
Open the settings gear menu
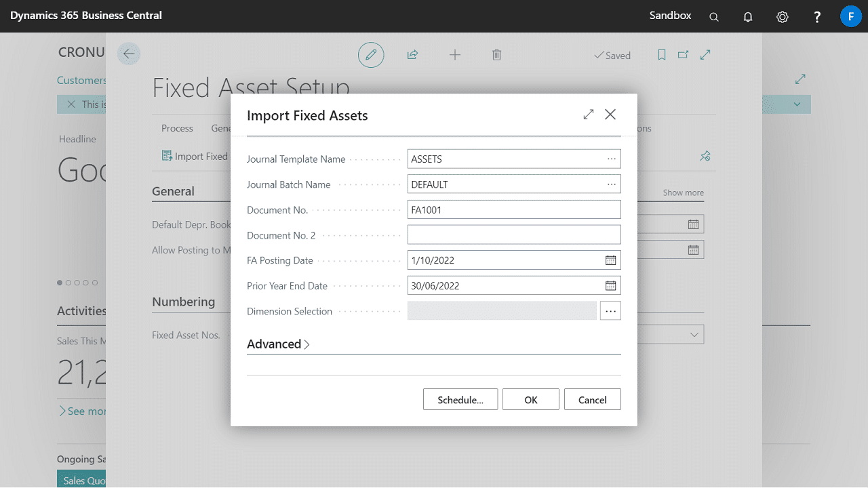coord(783,17)
